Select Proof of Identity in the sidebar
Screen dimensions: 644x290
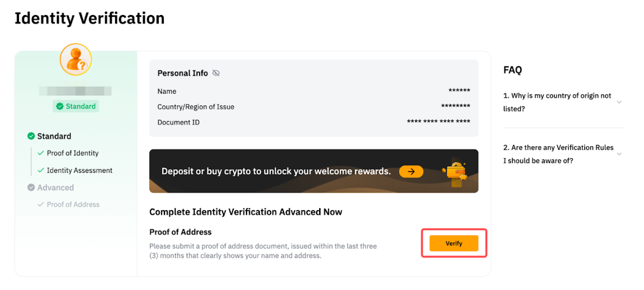click(73, 153)
